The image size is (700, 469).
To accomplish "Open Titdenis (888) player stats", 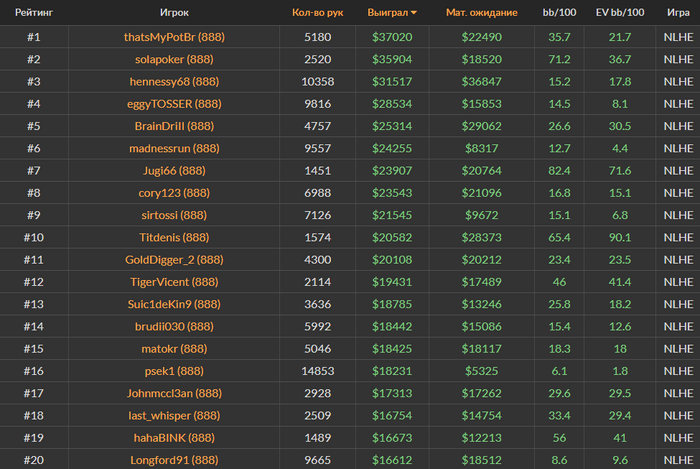I will click(174, 237).
